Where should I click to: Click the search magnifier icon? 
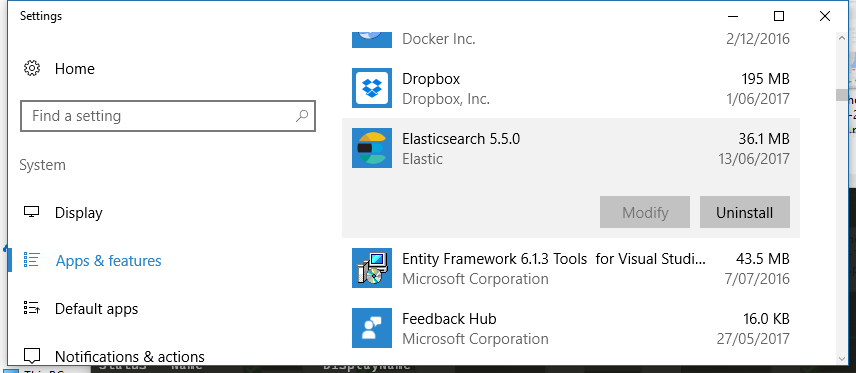point(302,116)
